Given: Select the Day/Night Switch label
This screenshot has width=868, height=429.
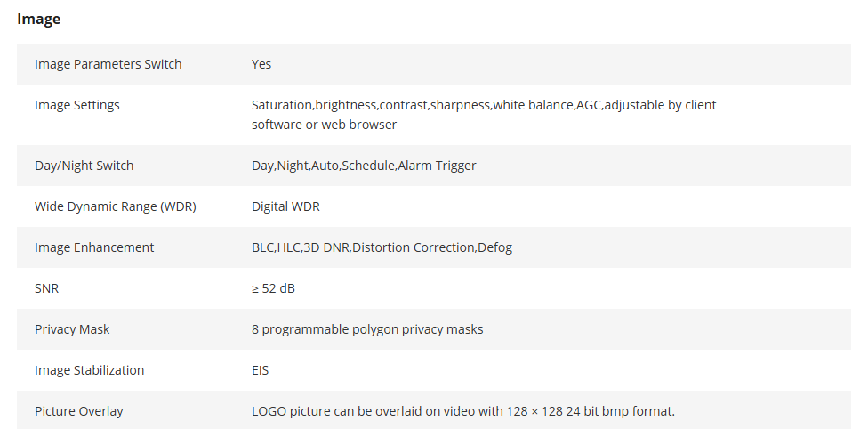Looking at the screenshot, I should tap(84, 166).
